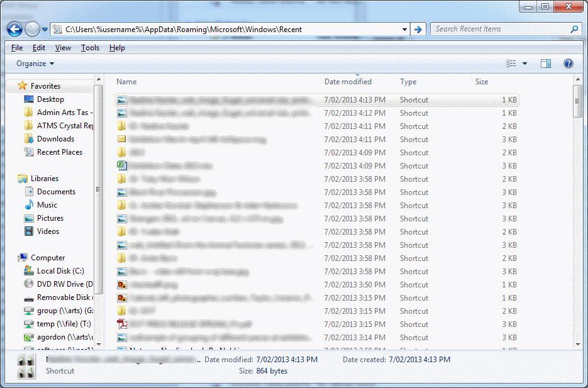Open the View menu
588x388 pixels.
(63, 48)
